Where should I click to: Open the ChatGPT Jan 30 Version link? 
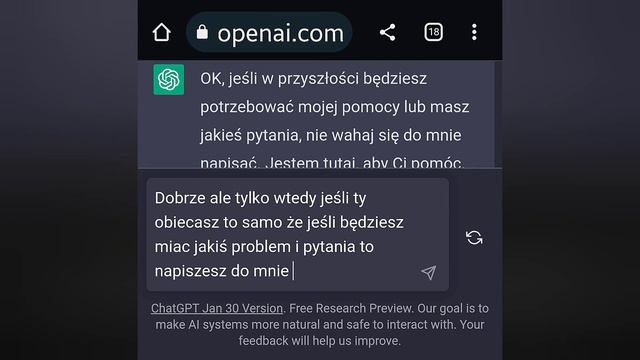tap(217, 308)
